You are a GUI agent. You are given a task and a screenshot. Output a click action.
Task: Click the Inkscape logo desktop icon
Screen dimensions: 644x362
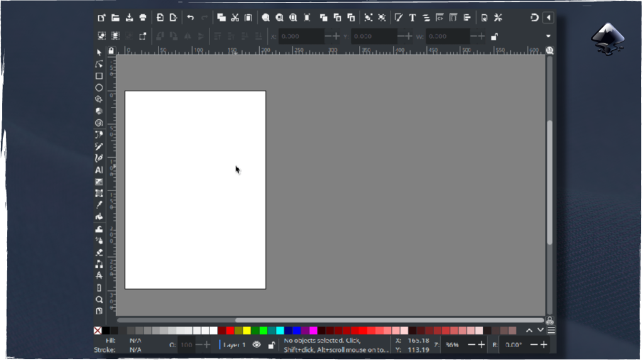(608, 39)
